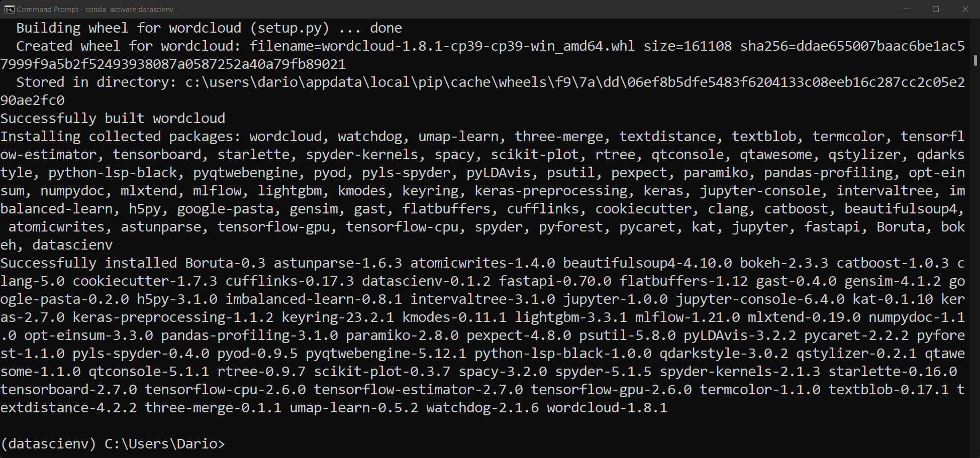
Task: Minimize the Command Prompt window
Action: 907,9
